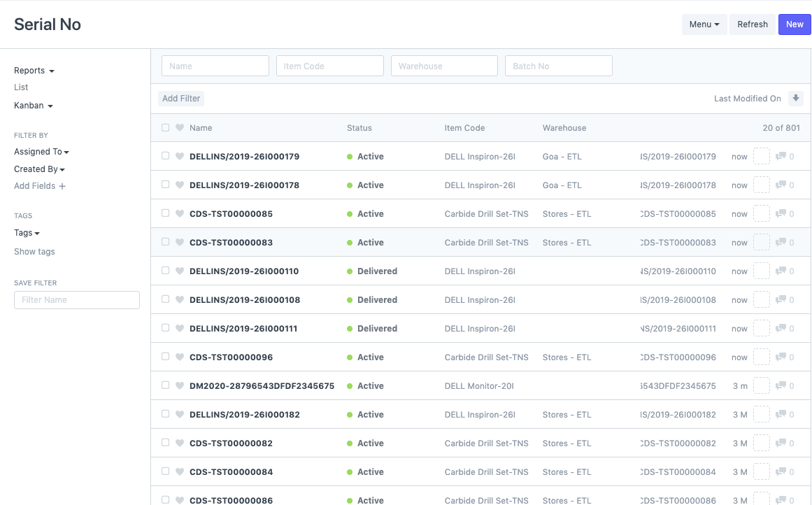This screenshot has width=812, height=505.
Task: Expand the Kanban dropdown
Action: [x=34, y=106]
